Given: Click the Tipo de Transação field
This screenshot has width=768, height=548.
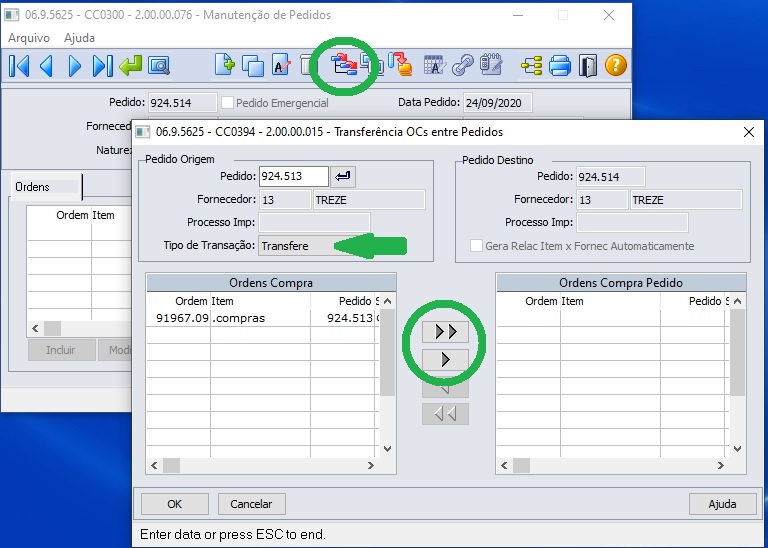Looking at the screenshot, I should coord(296,246).
